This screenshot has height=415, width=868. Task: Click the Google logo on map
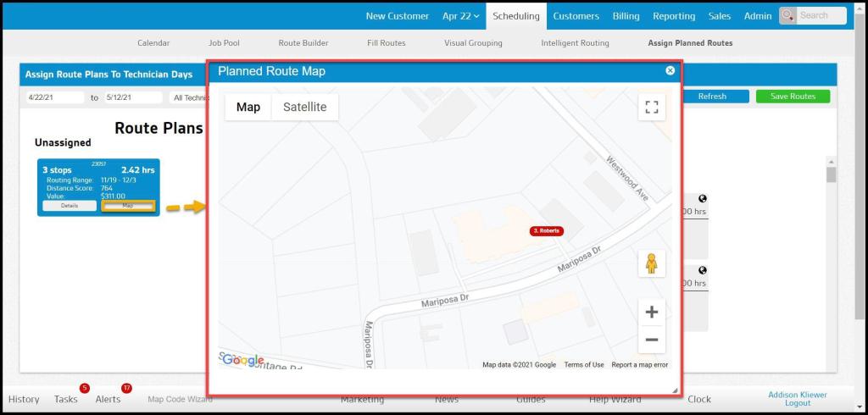pos(243,361)
